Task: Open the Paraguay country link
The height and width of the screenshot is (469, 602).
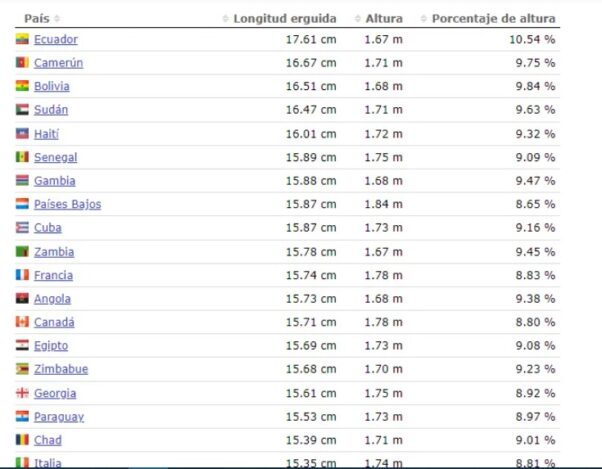Action: [x=59, y=417]
